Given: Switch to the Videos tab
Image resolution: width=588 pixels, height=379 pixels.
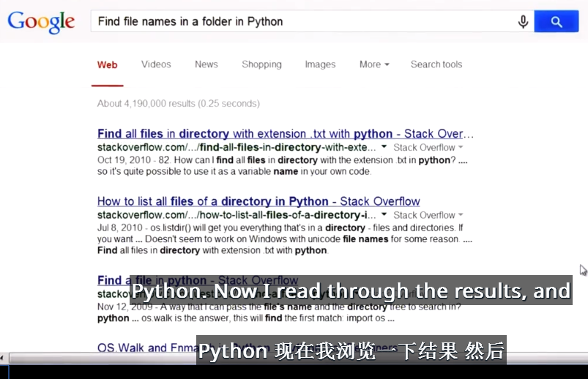Looking at the screenshot, I should pyautogui.click(x=156, y=64).
